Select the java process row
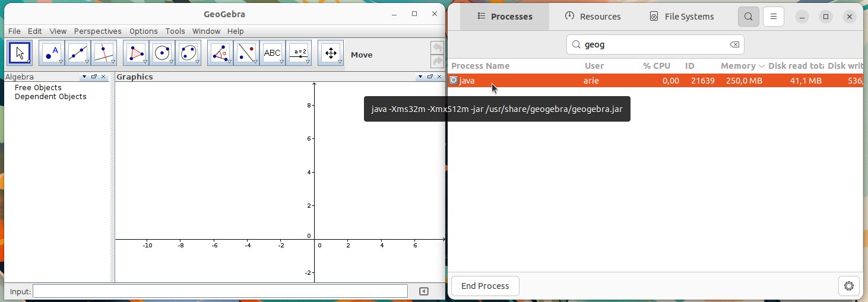Viewport: 868px width, 302px height. [655, 81]
